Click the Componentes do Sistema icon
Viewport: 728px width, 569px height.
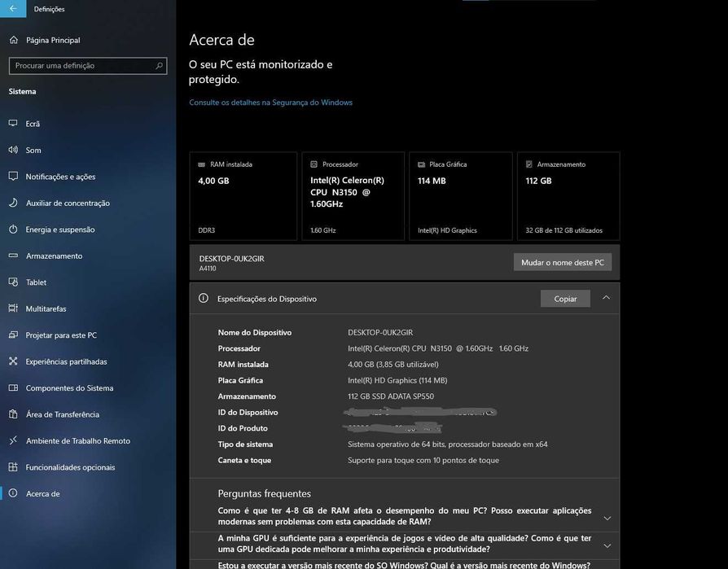click(x=13, y=388)
